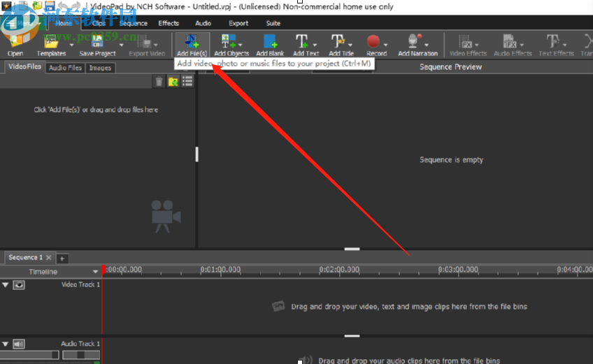Open Text Effects dropdown arrow
593x364 pixels.
pyautogui.click(x=565, y=45)
